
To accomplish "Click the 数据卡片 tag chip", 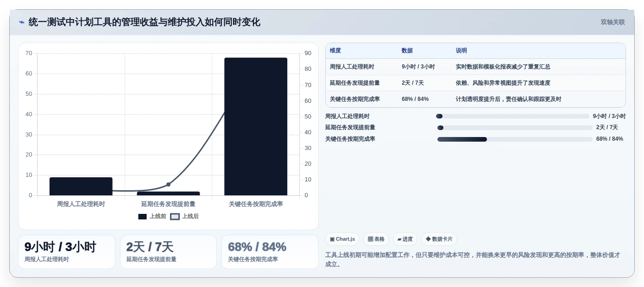I will pos(439,239).
